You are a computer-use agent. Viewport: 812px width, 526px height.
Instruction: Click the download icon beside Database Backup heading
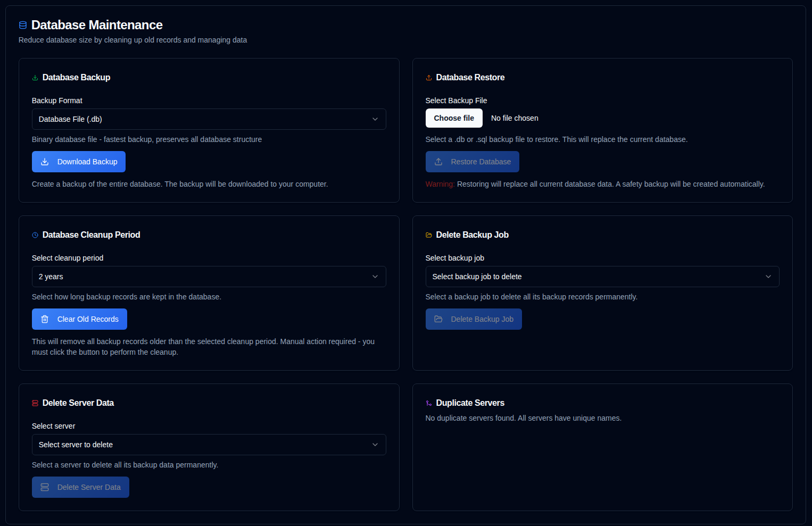tap(35, 78)
